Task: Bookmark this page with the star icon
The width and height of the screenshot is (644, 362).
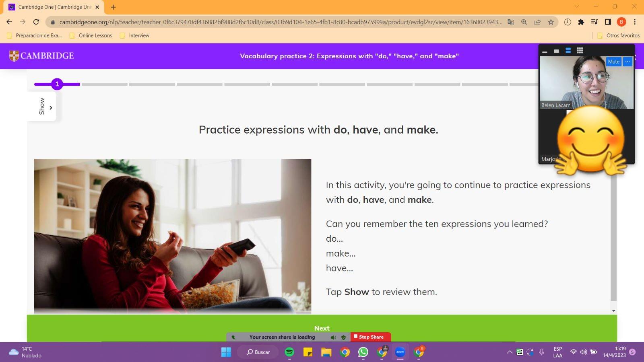Action: pyautogui.click(x=551, y=22)
